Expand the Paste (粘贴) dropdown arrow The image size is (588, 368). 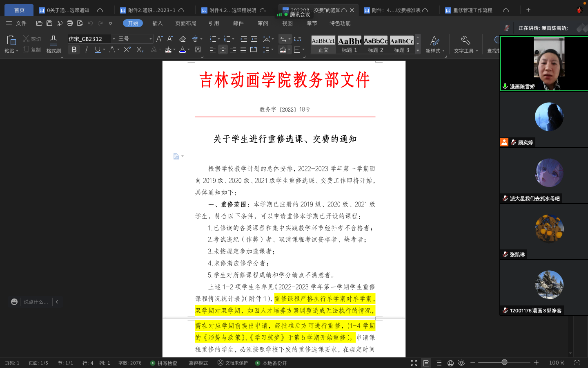pyautogui.click(x=17, y=51)
